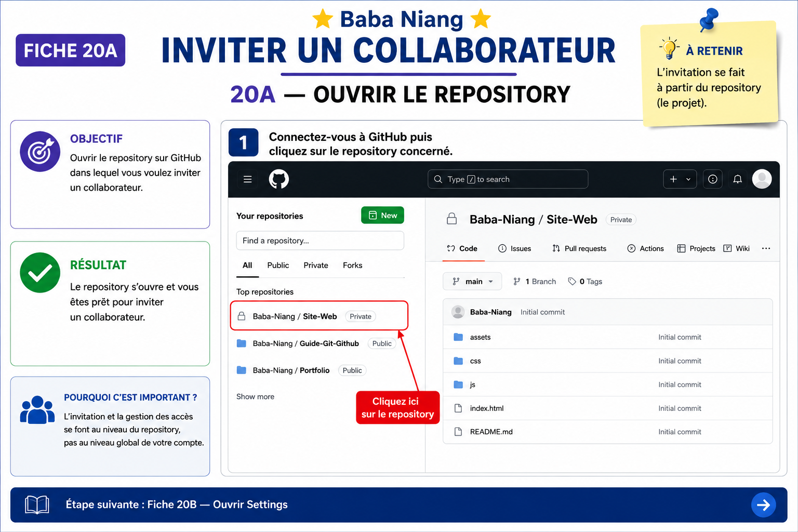Select the All repositories filter tab
The height and width of the screenshot is (532, 798).
pos(247,265)
